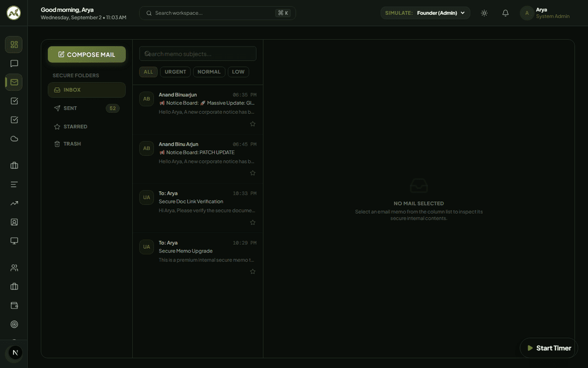Image resolution: width=588 pixels, height=368 pixels.
Task: Filter mails by NORMAL
Action: tap(209, 72)
